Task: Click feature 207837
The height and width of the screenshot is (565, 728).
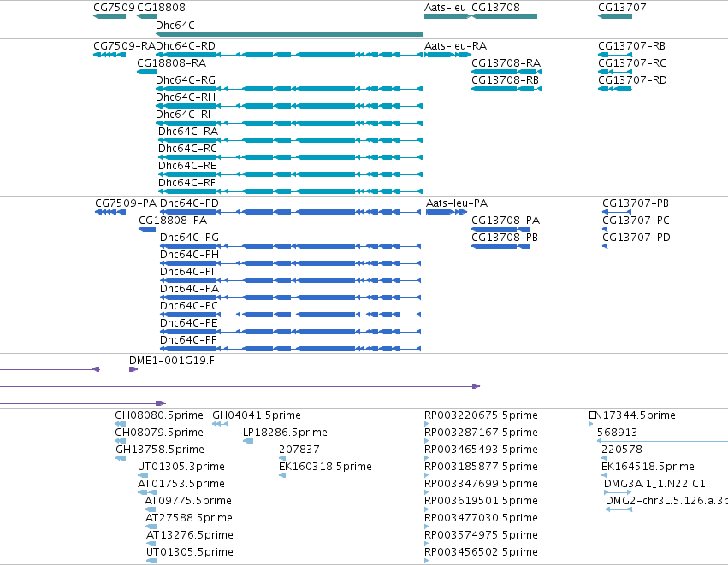Action: pyautogui.click(x=299, y=450)
